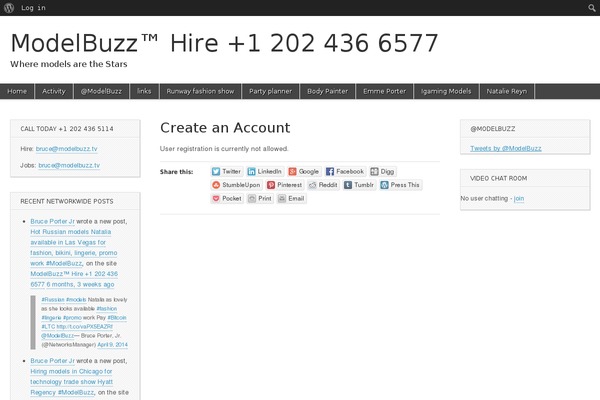The height and width of the screenshot is (400, 600).
Task: Click 'Where models are the Stars' tagline
Action: tap(68, 64)
